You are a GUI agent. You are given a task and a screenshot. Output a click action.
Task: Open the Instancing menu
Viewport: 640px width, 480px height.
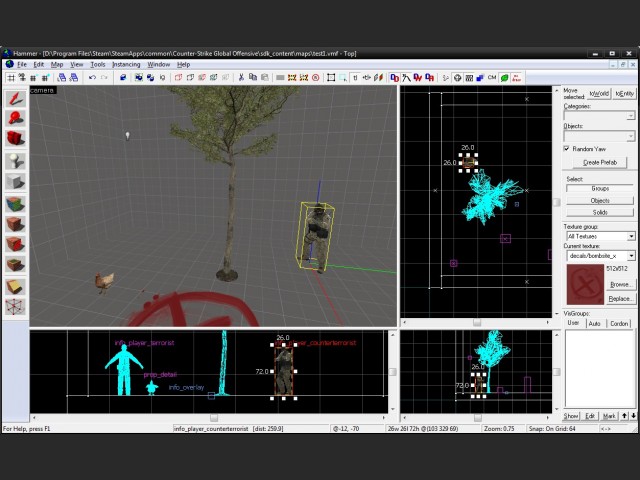click(x=126, y=64)
